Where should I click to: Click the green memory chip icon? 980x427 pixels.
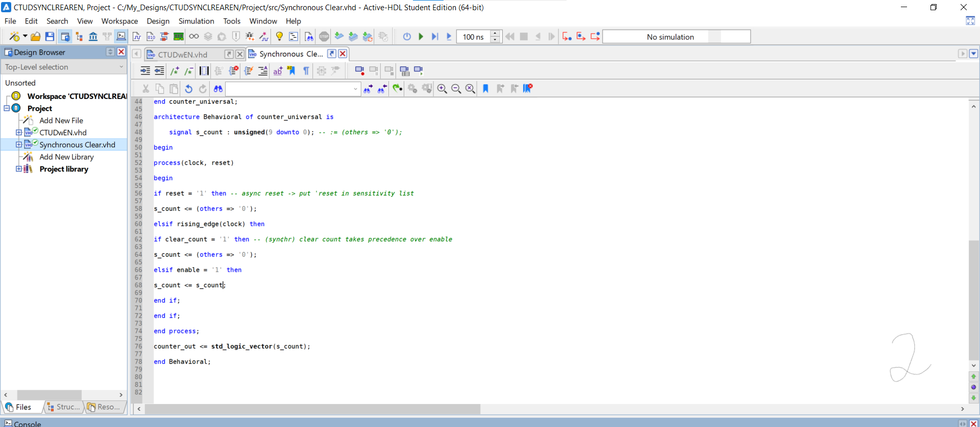point(179,37)
